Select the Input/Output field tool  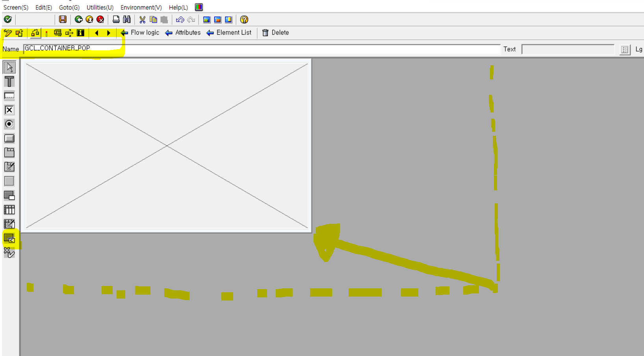(x=9, y=96)
